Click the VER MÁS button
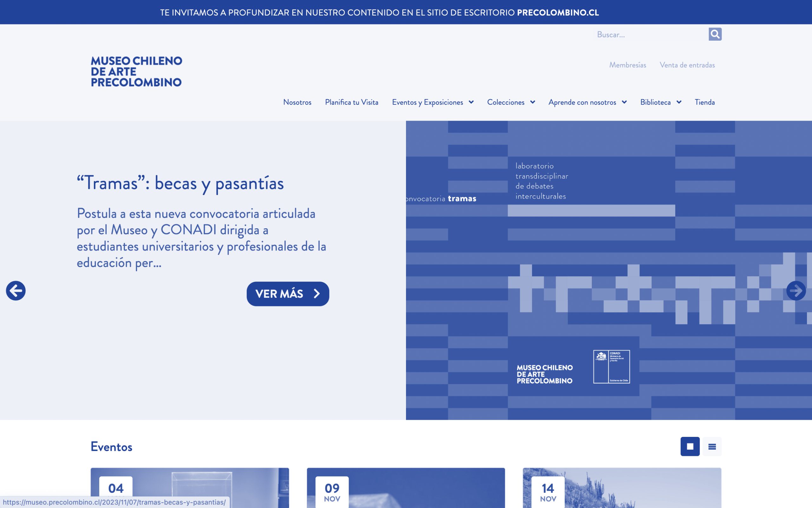The image size is (812, 508). coord(288,294)
